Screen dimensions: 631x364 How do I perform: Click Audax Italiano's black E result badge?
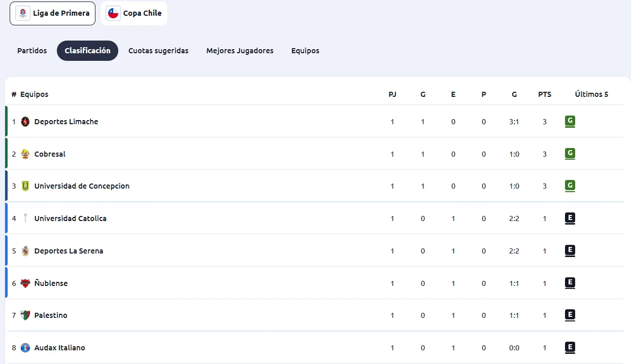pos(570,347)
